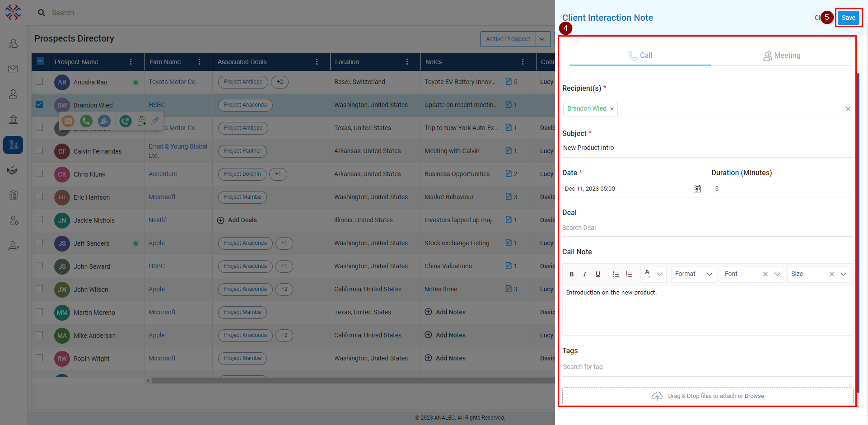Clear the Font selection

(x=765, y=274)
